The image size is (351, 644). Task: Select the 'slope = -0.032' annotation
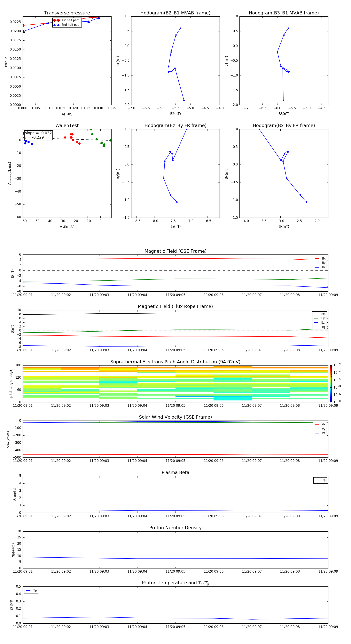(x=38, y=133)
